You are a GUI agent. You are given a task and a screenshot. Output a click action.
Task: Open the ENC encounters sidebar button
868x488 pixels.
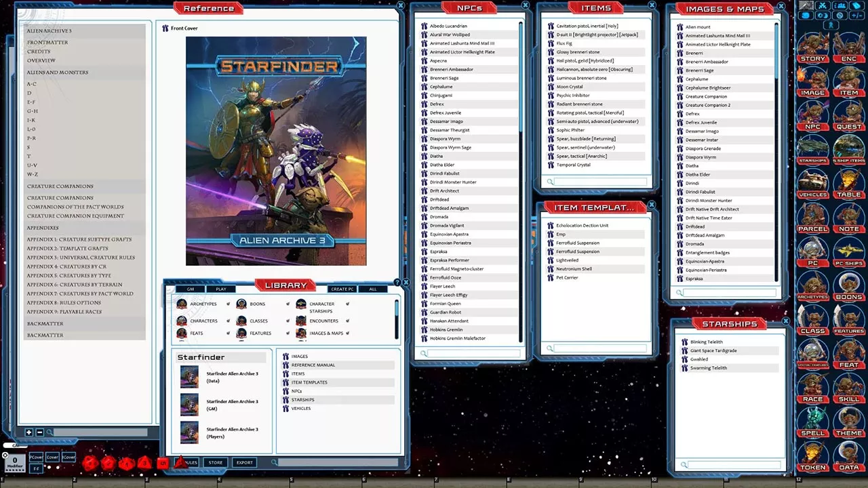848,47
